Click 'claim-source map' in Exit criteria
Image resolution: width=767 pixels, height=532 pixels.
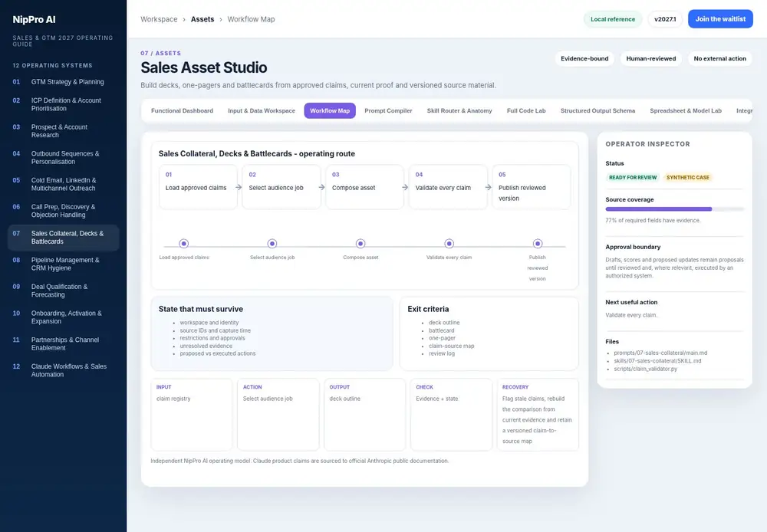point(452,346)
